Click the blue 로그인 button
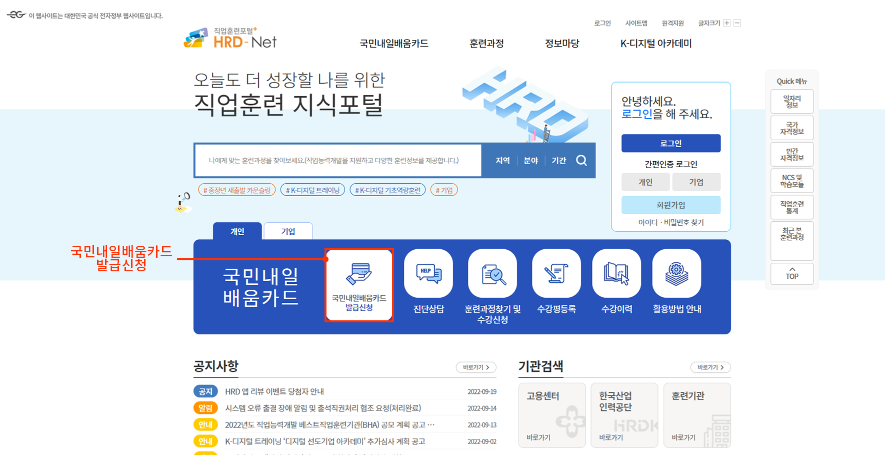This screenshot has height=455, width=885. pos(671,143)
